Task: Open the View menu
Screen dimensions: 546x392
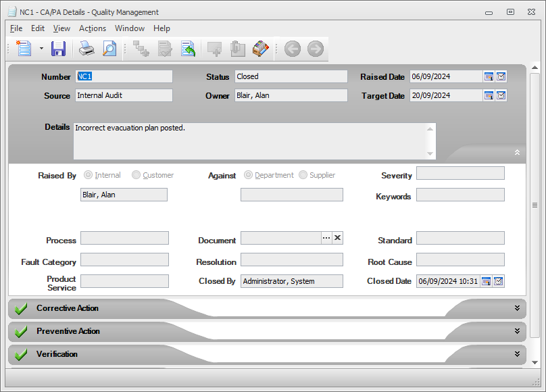Action: tap(61, 28)
